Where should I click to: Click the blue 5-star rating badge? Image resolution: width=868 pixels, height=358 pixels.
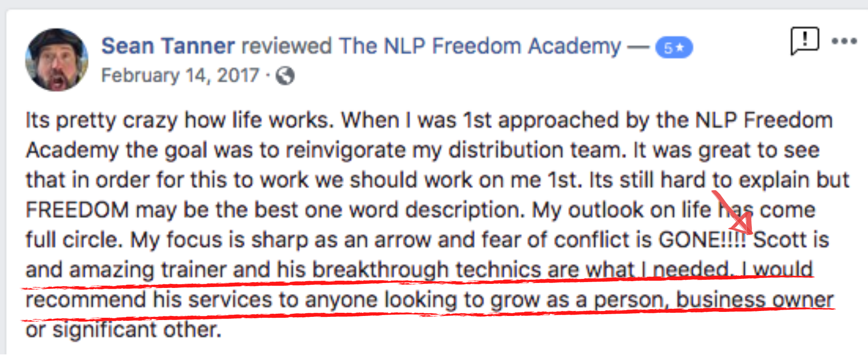coord(674,47)
